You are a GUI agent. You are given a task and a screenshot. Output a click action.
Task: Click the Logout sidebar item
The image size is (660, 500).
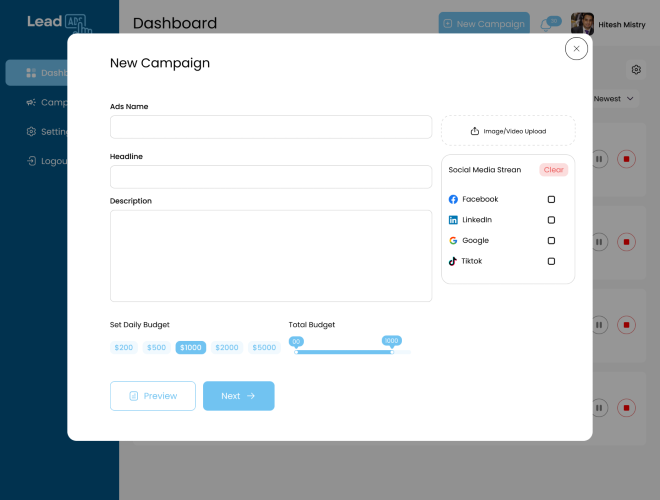click(x=46, y=161)
